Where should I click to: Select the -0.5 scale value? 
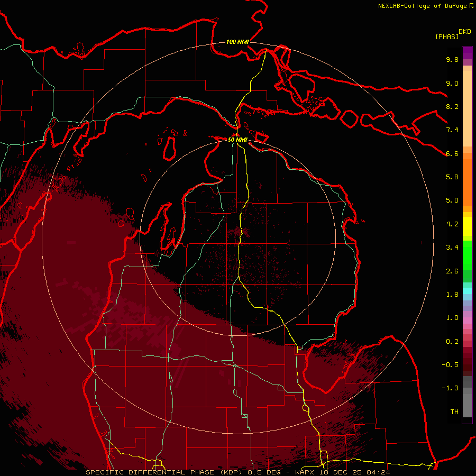tap(450, 365)
